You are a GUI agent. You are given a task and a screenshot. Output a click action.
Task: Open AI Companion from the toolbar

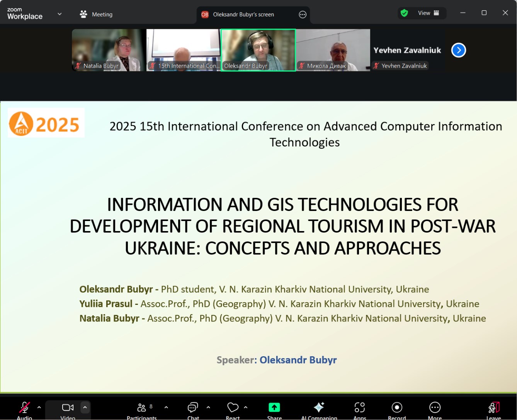pyautogui.click(x=319, y=409)
